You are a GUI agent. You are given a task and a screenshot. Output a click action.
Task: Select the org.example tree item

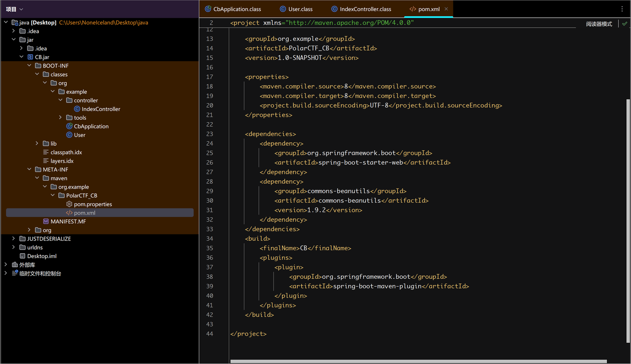73,187
